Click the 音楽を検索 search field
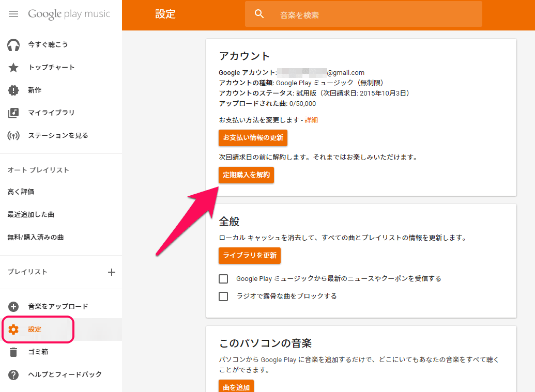The width and height of the screenshot is (535, 392). pyautogui.click(x=363, y=14)
